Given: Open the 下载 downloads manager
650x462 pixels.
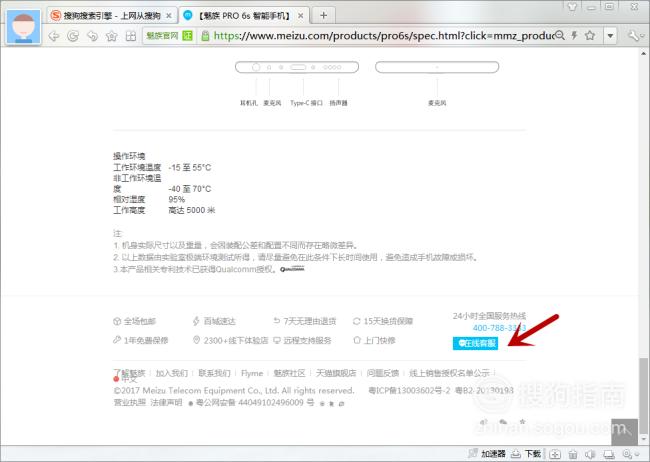Looking at the screenshot, I should click(526, 454).
